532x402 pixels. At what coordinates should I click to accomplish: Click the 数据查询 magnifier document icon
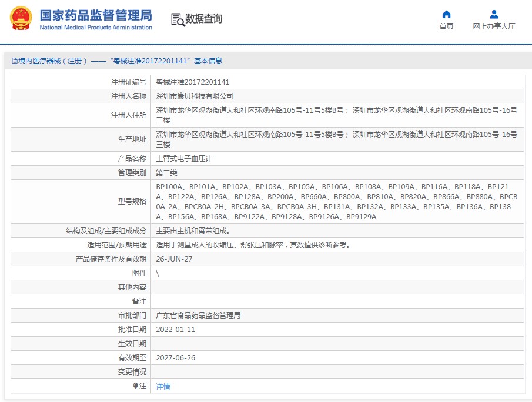coord(178,19)
